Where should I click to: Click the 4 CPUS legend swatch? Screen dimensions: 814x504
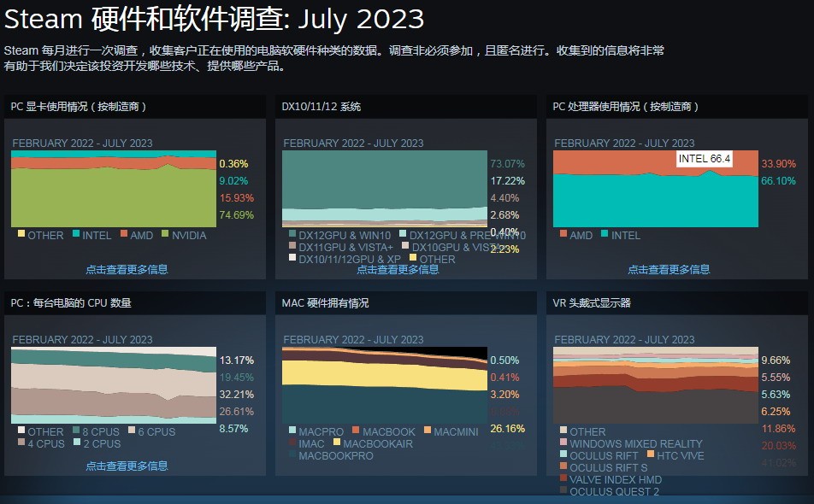coord(21,442)
